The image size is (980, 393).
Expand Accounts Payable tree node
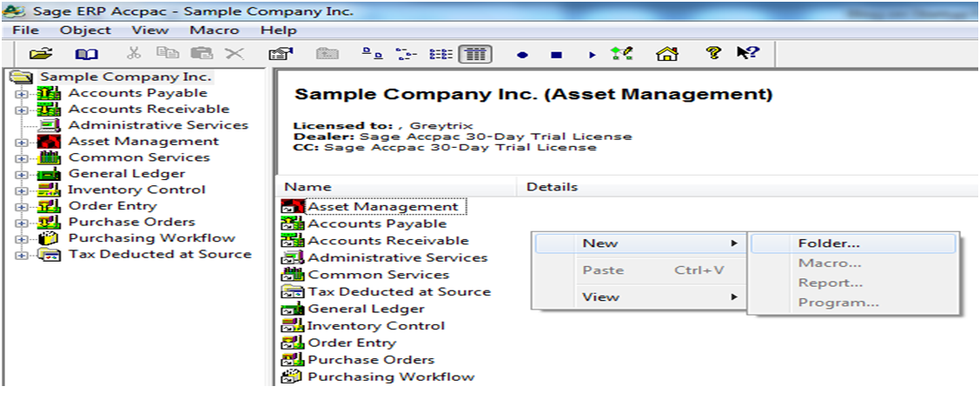click(x=23, y=94)
